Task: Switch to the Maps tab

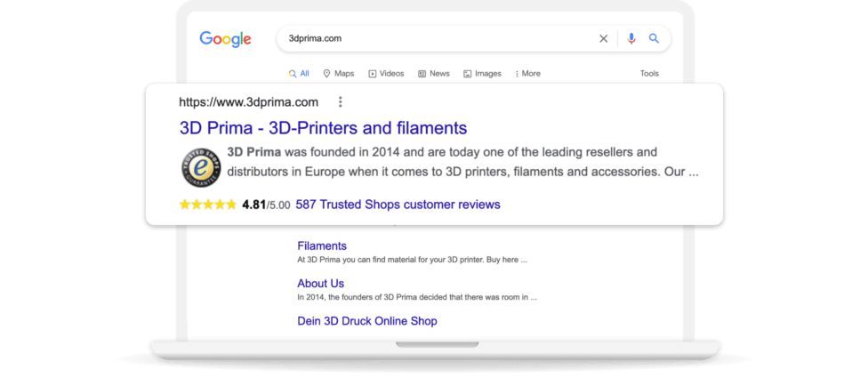Action: (x=338, y=74)
